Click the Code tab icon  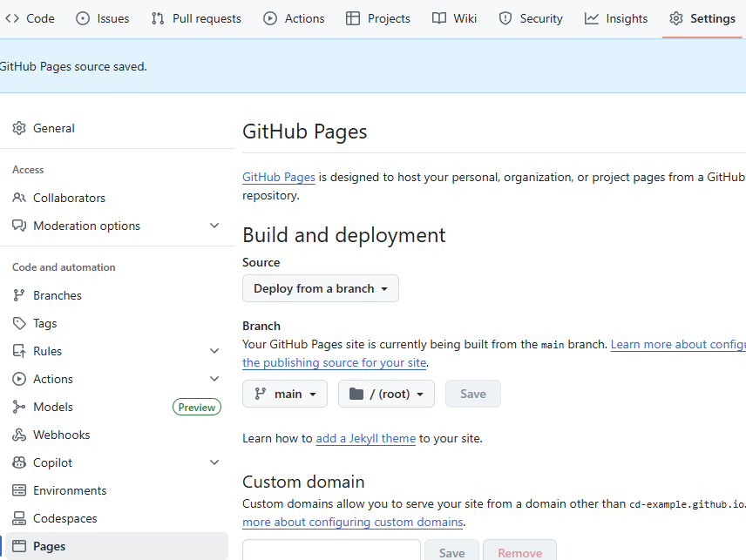pyautogui.click(x=12, y=18)
